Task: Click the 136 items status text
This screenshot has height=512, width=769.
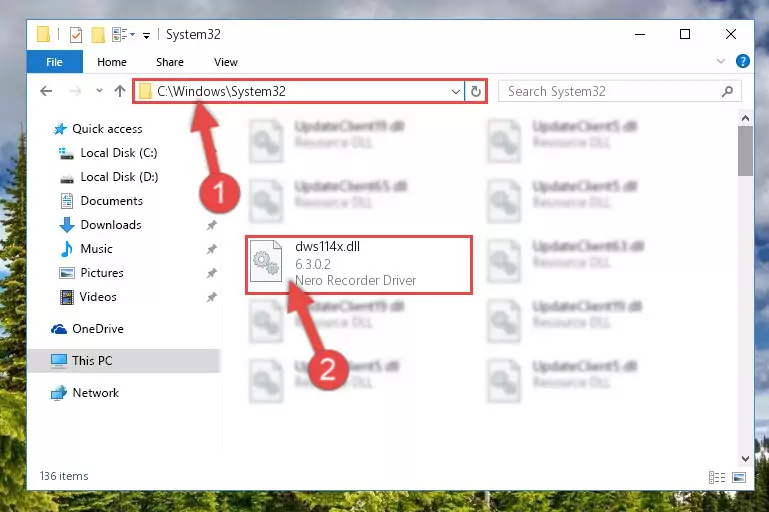Action: coord(64,476)
